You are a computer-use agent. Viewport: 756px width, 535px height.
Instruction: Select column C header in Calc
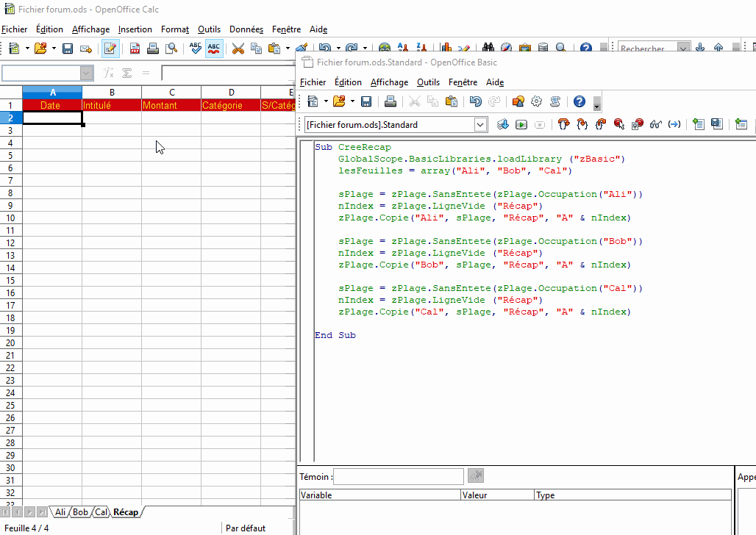171,92
